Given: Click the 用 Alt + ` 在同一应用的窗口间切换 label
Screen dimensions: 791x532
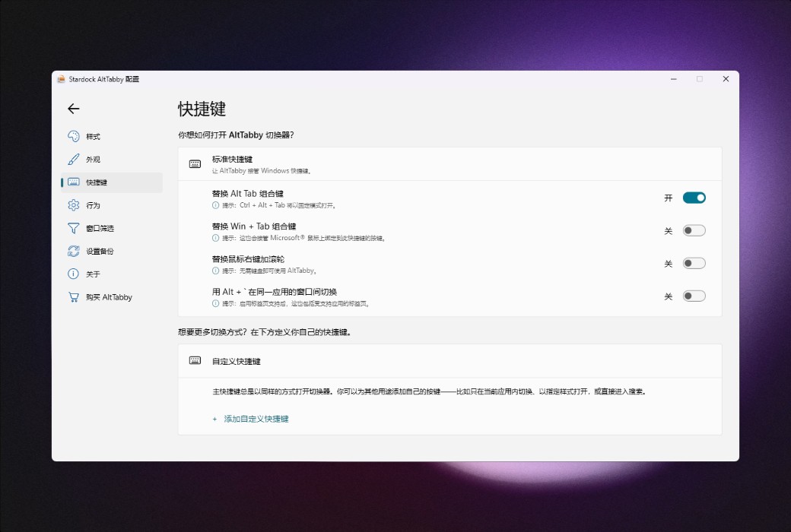Looking at the screenshot, I should pyautogui.click(x=275, y=292).
